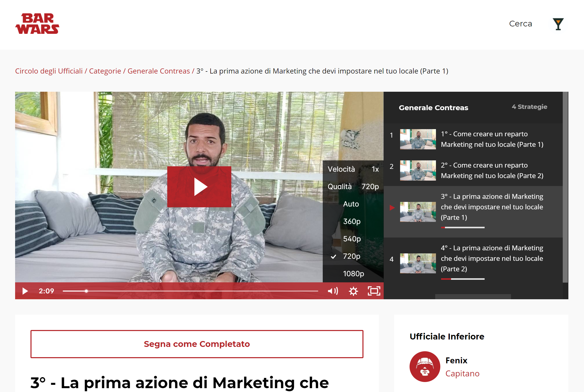Click the video seek bar

point(190,291)
